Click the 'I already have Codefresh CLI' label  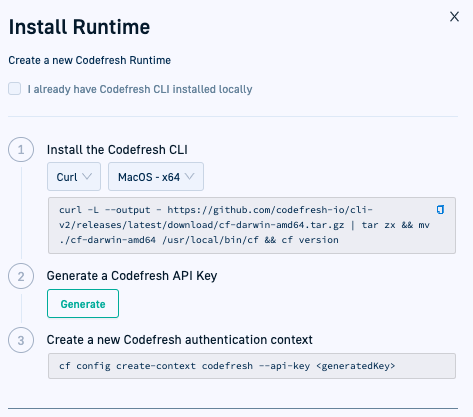click(140, 89)
